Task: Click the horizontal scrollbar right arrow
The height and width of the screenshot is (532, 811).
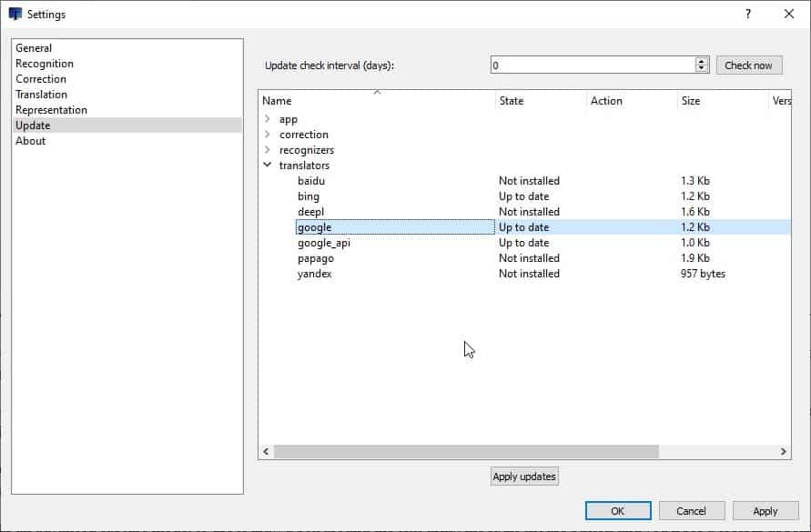Action: pyautogui.click(x=784, y=452)
